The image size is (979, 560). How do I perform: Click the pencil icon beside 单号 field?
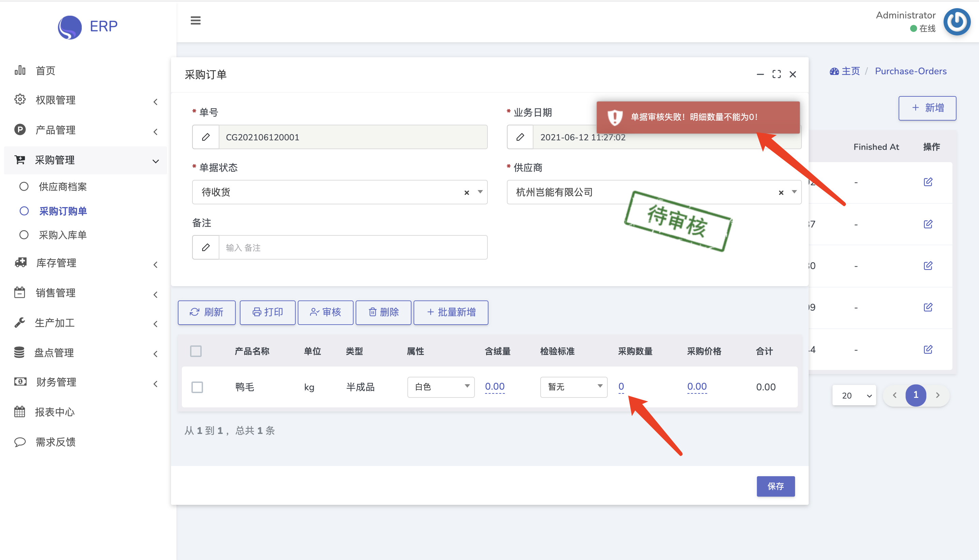click(206, 137)
